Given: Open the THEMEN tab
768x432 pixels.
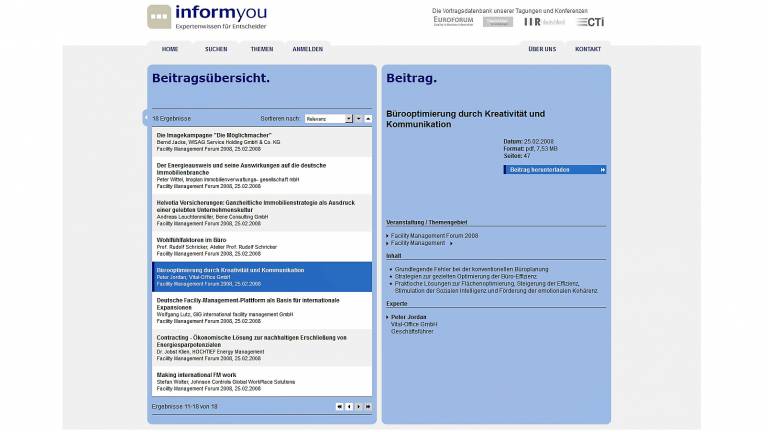Looking at the screenshot, I should click(x=262, y=49).
